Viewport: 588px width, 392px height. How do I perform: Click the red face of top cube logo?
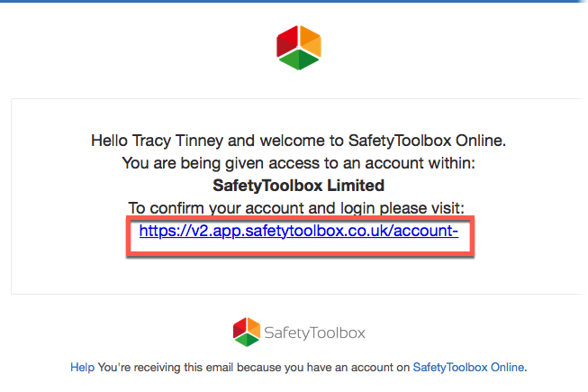[288, 41]
